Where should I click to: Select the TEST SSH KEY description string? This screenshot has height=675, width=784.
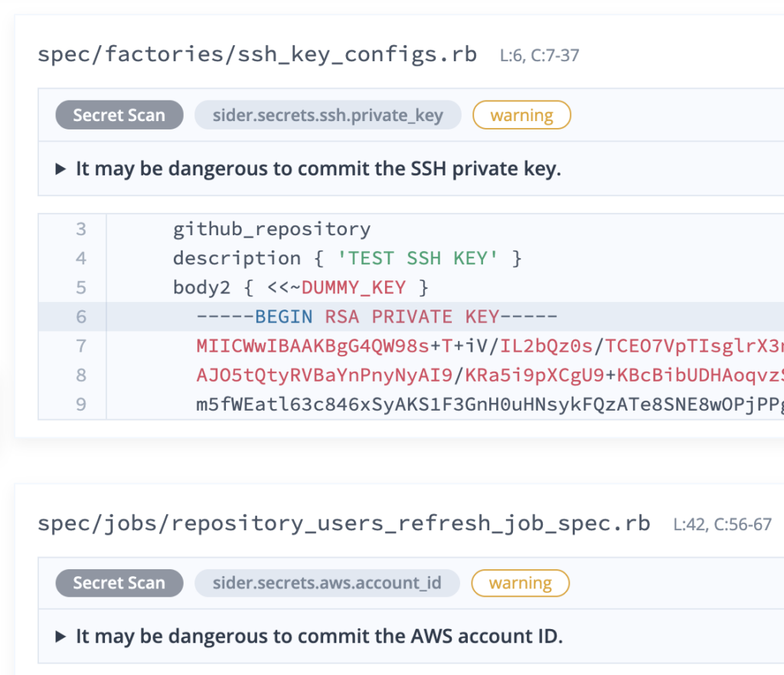[418, 257]
